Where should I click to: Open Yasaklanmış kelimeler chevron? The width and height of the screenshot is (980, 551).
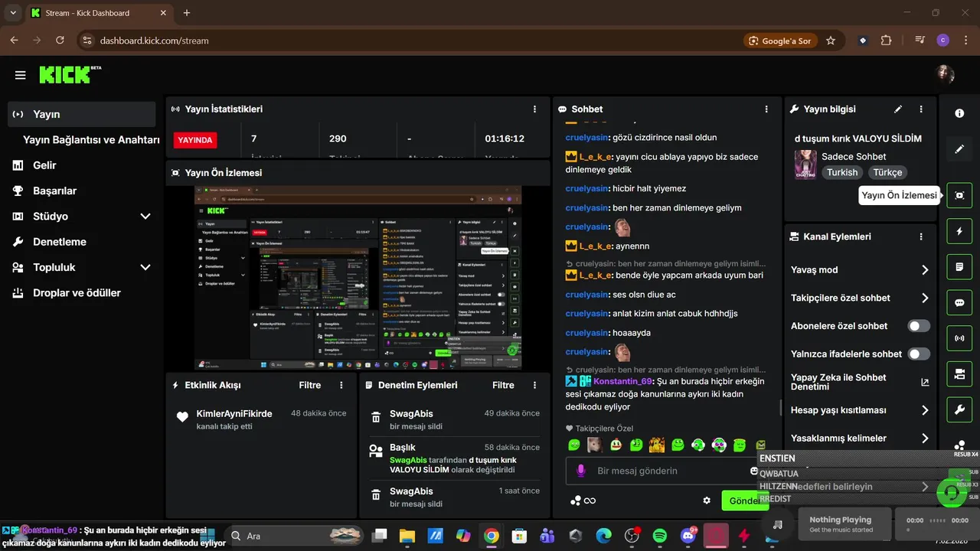[x=925, y=439]
